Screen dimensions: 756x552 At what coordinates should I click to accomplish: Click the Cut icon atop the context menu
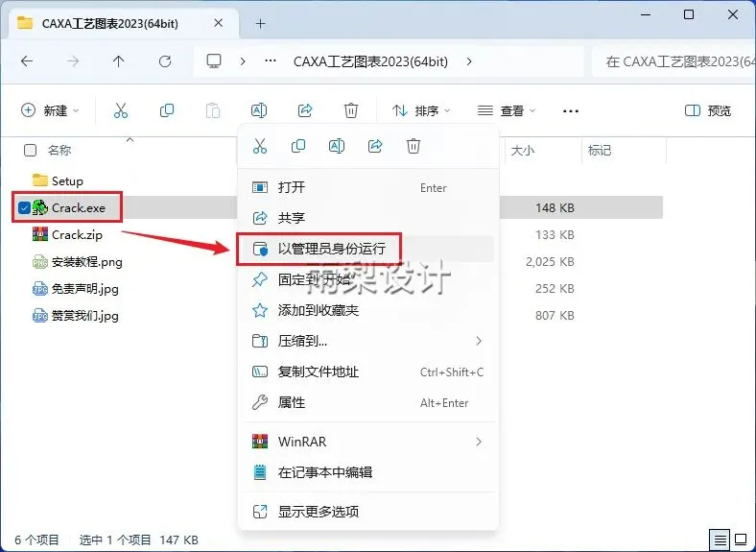point(259,146)
